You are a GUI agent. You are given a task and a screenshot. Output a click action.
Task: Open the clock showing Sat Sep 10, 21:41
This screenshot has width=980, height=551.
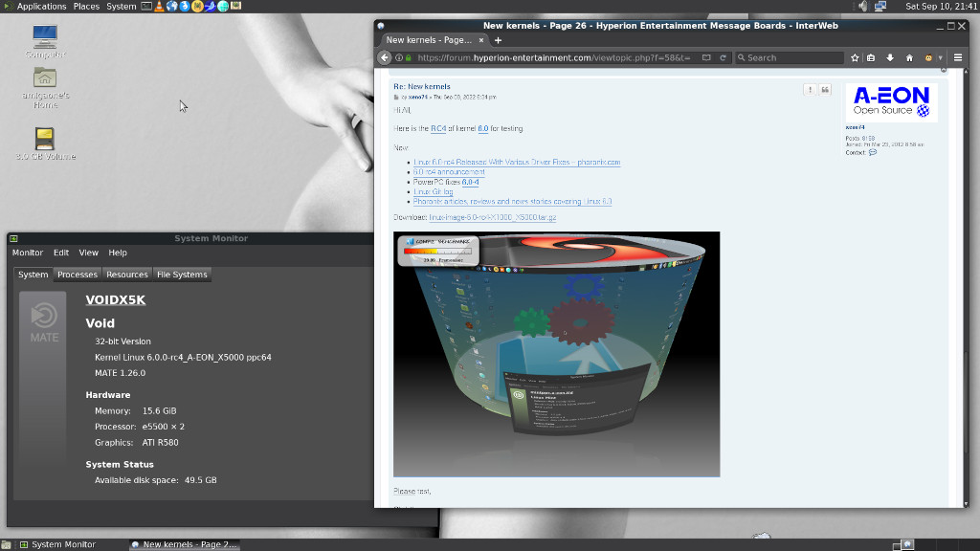(x=942, y=7)
